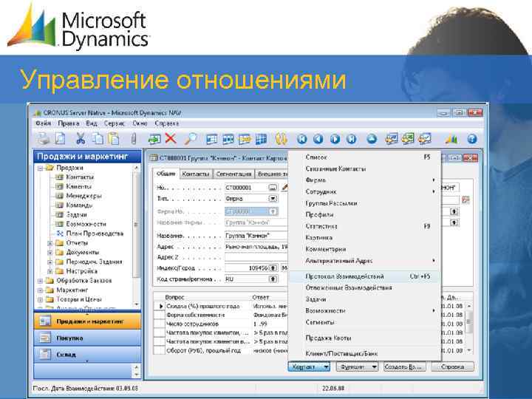Open the Альтернативный Адрес submenu
Screen dimensions: 532x399
pyautogui.click(x=364, y=261)
